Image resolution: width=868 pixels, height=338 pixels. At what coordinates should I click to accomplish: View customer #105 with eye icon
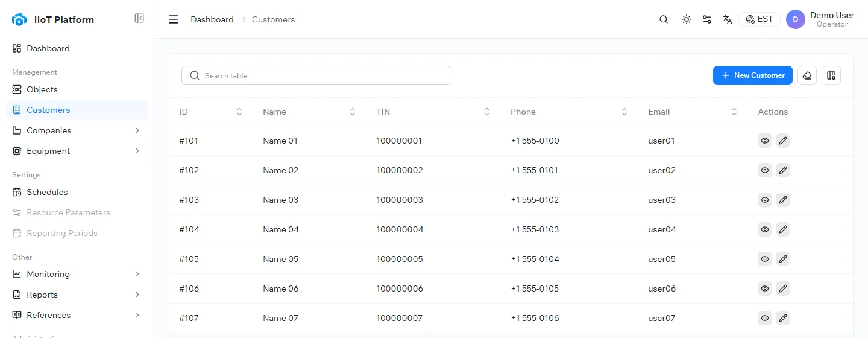(765, 259)
